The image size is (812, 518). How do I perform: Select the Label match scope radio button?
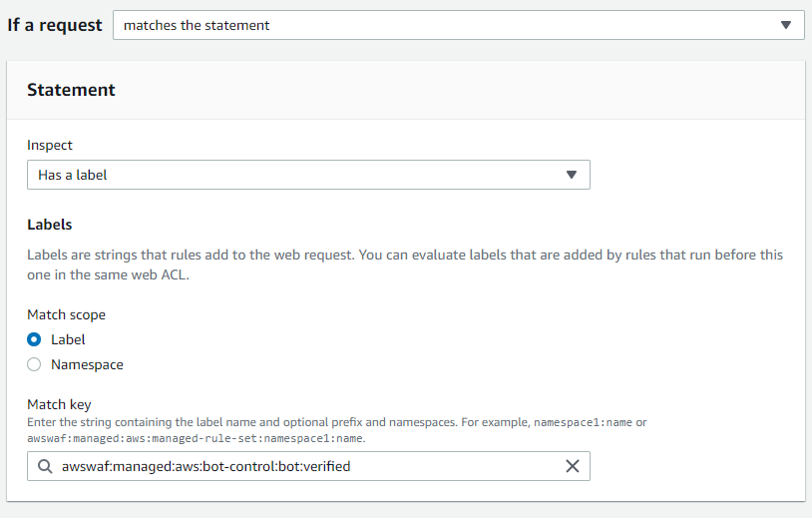[34, 339]
